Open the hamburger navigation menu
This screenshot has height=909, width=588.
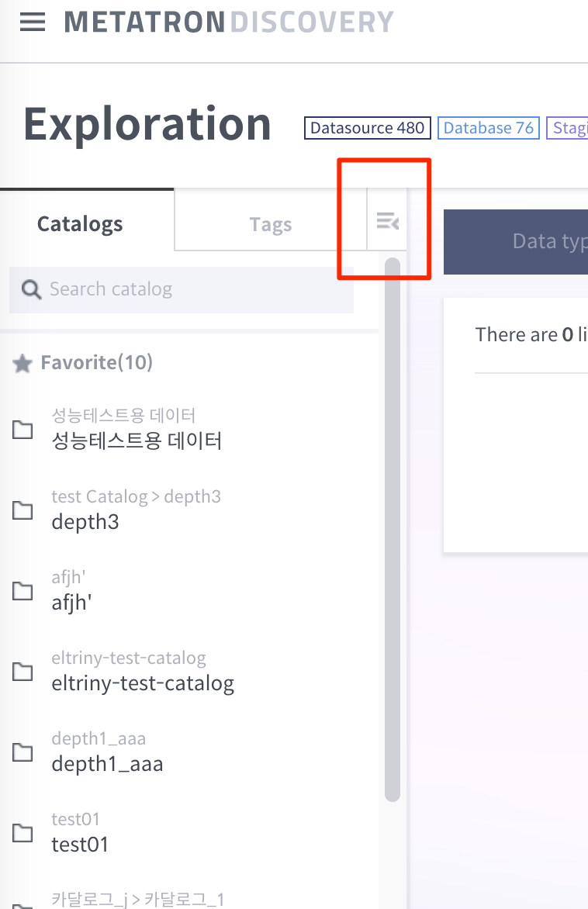point(32,21)
